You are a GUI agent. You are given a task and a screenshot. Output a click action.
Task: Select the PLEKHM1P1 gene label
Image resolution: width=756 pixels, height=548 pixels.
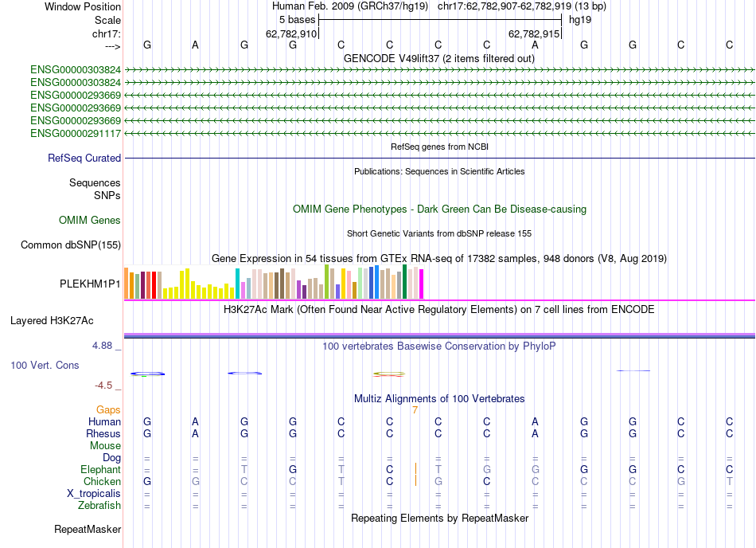point(90,284)
